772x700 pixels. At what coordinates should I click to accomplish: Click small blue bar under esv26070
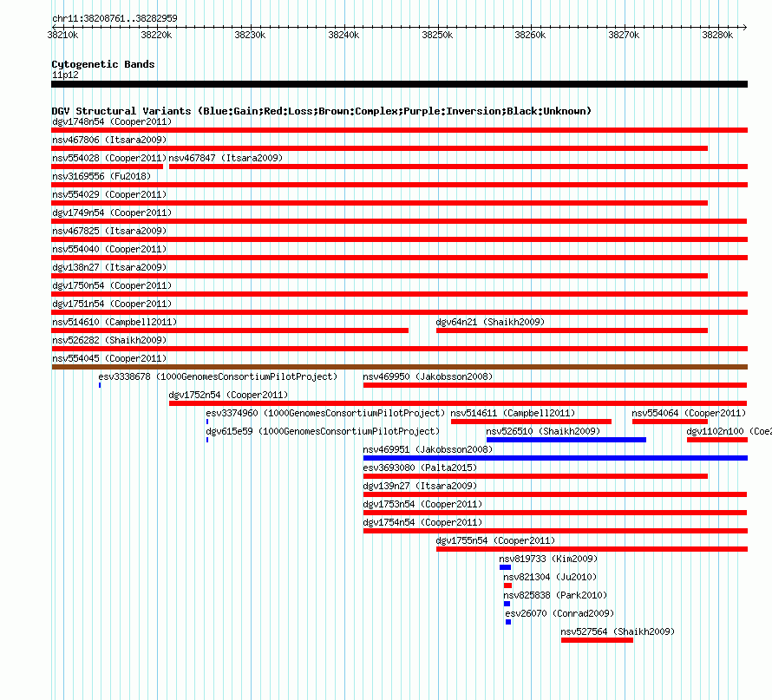click(508, 622)
